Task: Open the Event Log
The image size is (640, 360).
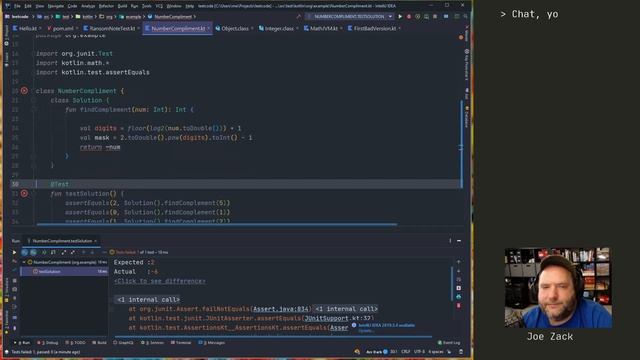Action: [449, 343]
